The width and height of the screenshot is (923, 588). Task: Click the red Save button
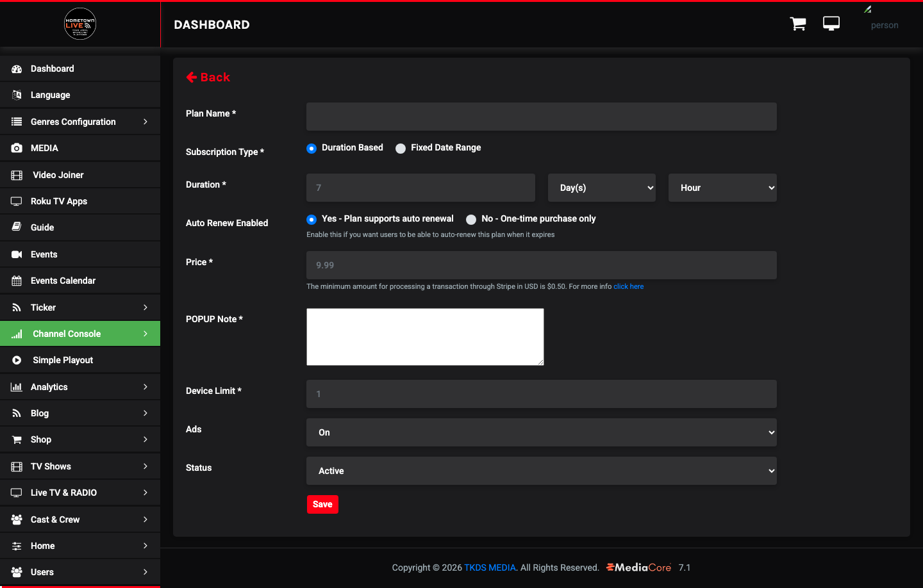tap(322, 504)
